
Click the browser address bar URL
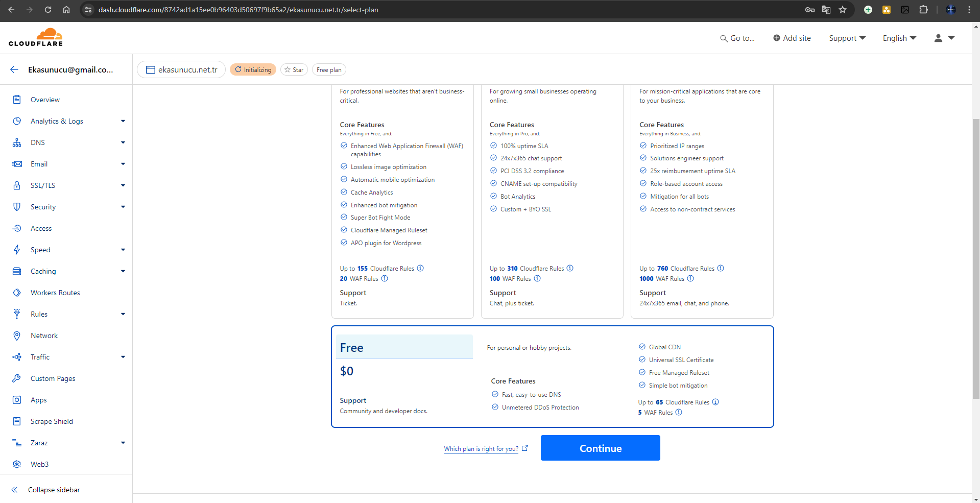[238, 10]
